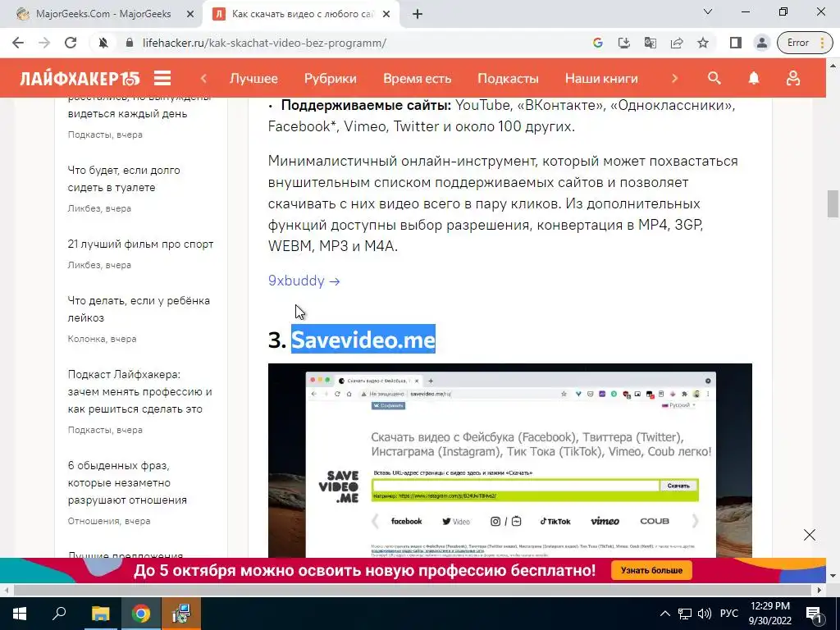This screenshot has width=840, height=630.
Task: Open the Lifehacker hamburger menu
Action: tap(162, 78)
